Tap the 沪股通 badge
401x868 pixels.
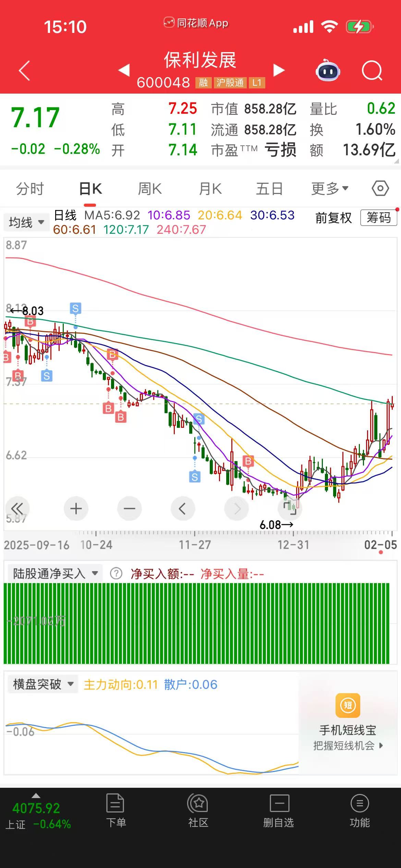click(x=230, y=83)
